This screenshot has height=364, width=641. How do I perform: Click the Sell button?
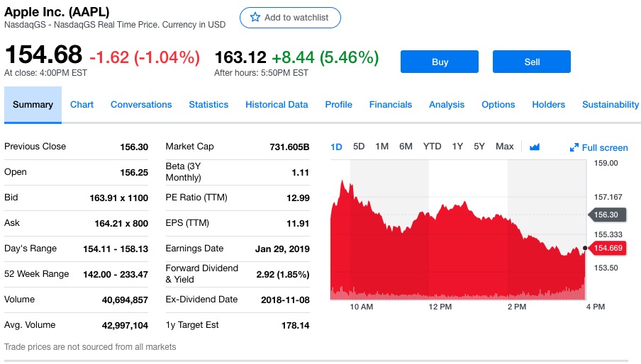[531, 62]
